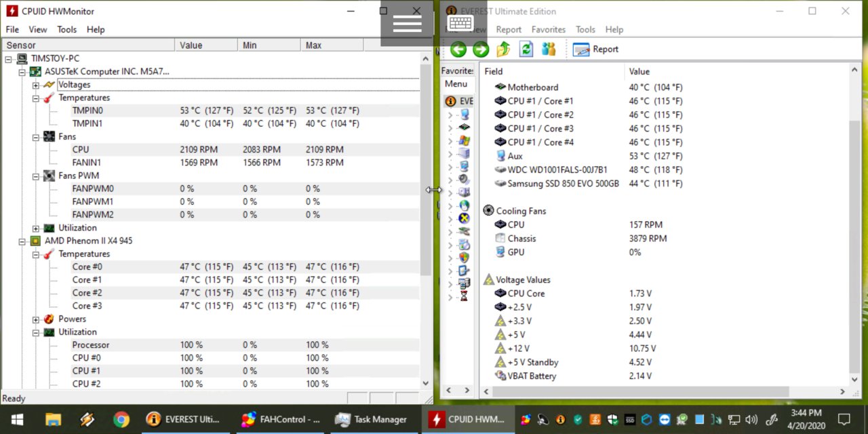Select the FANIN1 row in HWMonitor
This screenshot has height=434, width=868.
(x=210, y=163)
